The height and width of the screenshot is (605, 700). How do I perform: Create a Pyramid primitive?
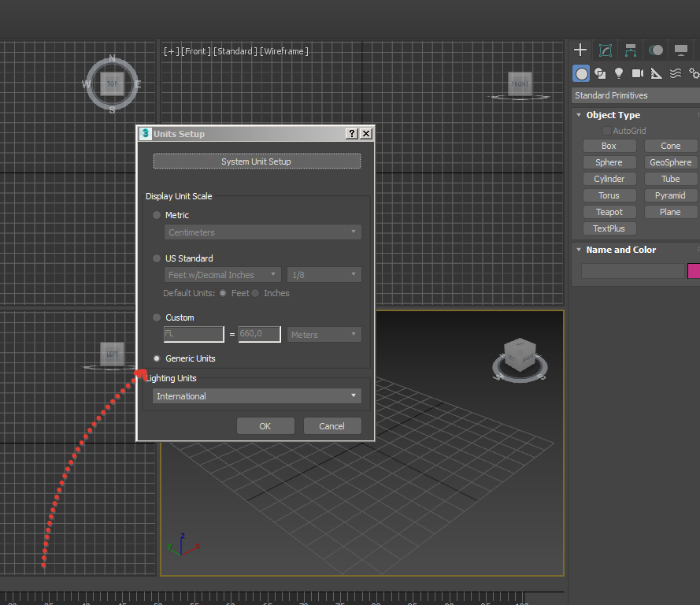coord(671,195)
